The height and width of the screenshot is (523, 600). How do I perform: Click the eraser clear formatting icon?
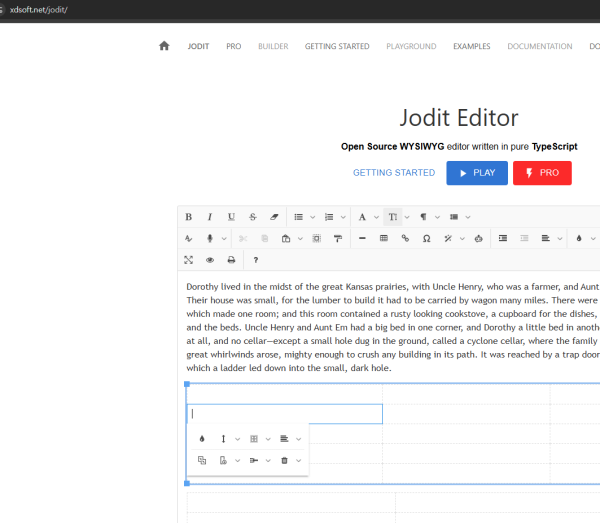click(275, 217)
